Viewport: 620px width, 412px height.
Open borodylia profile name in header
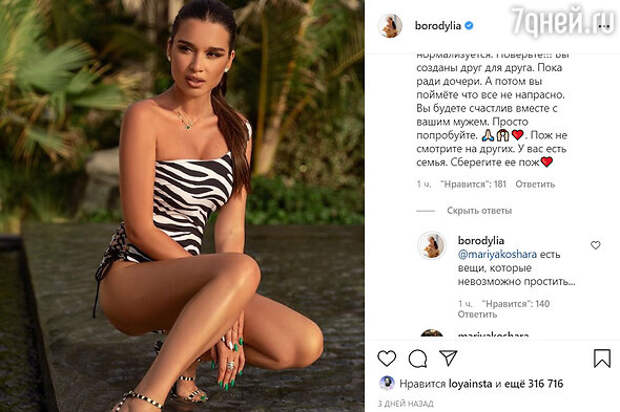click(x=438, y=26)
